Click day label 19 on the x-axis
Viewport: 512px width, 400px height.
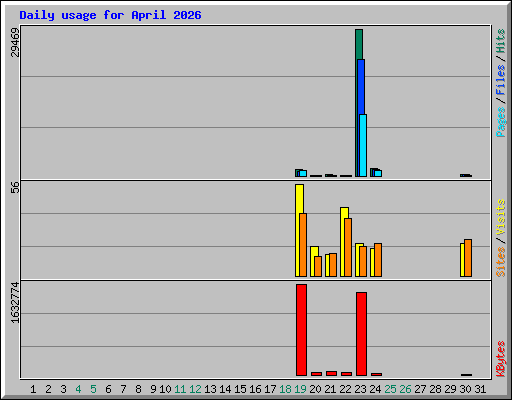click(x=300, y=389)
